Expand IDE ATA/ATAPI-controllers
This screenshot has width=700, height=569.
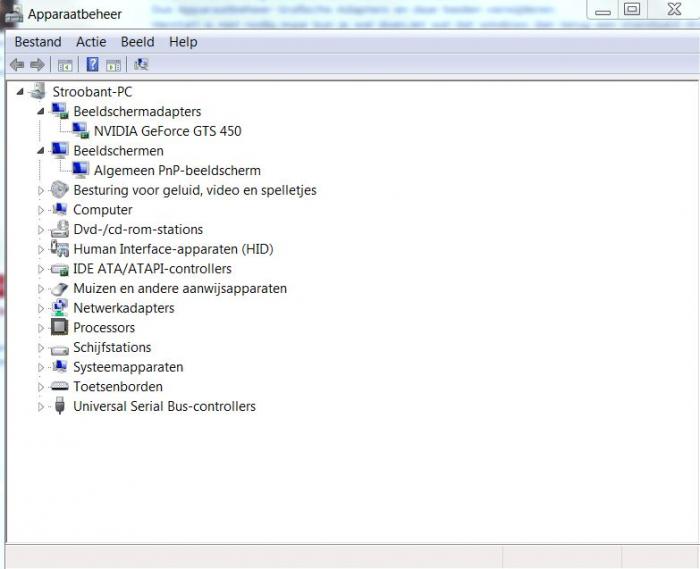pos(41,269)
